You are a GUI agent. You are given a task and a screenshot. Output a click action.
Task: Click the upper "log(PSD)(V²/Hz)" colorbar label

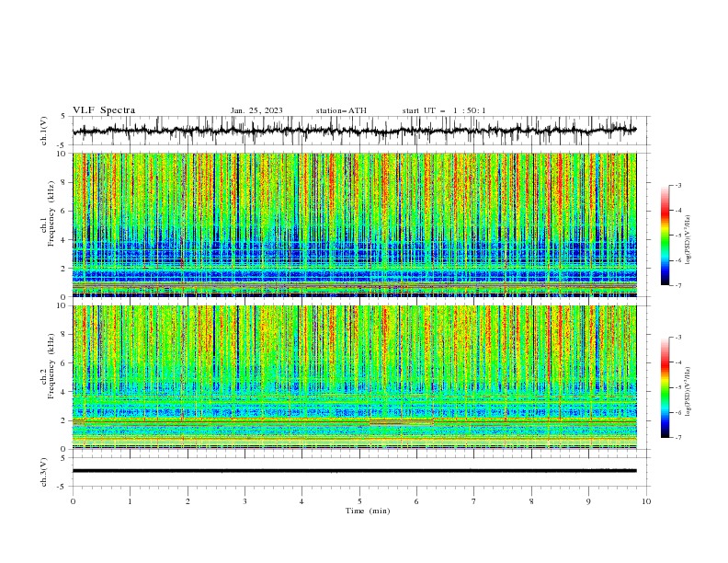pos(688,240)
